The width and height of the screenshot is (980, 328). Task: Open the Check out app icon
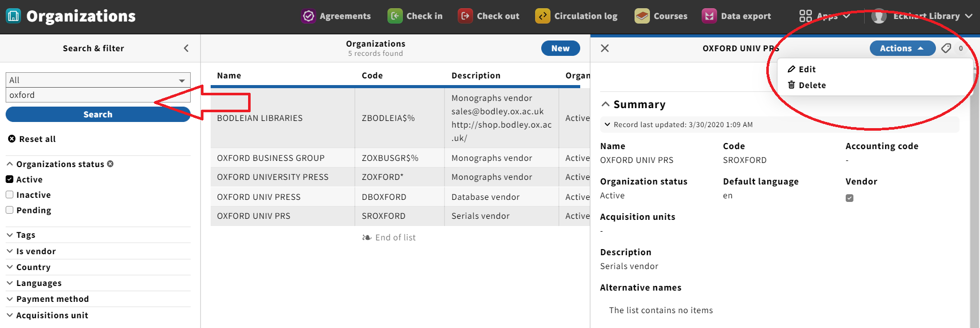pyautogui.click(x=465, y=16)
